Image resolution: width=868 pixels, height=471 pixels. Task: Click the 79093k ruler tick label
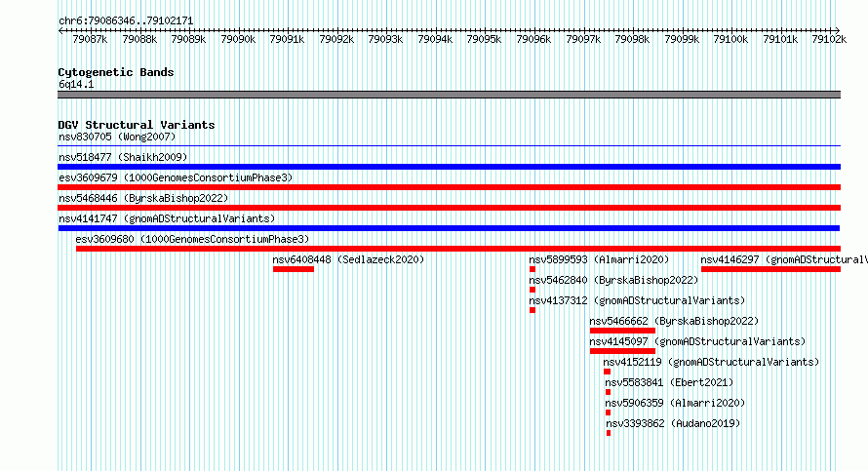(385, 39)
